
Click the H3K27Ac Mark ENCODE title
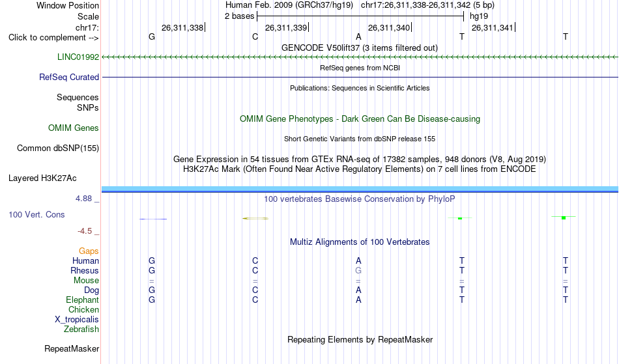tap(360, 169)
